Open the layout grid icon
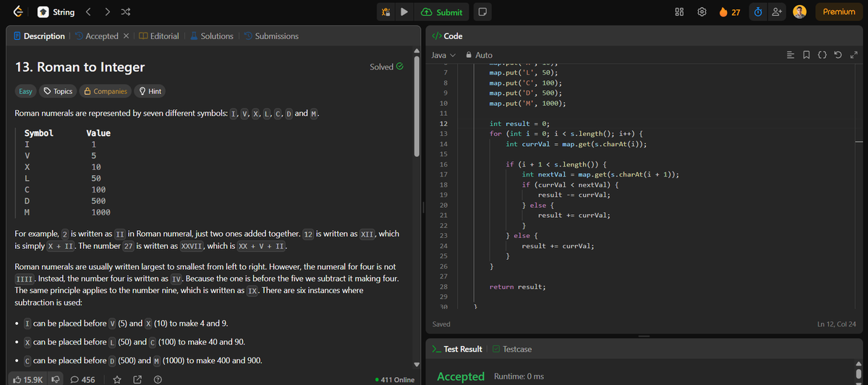 click(679, 12)
